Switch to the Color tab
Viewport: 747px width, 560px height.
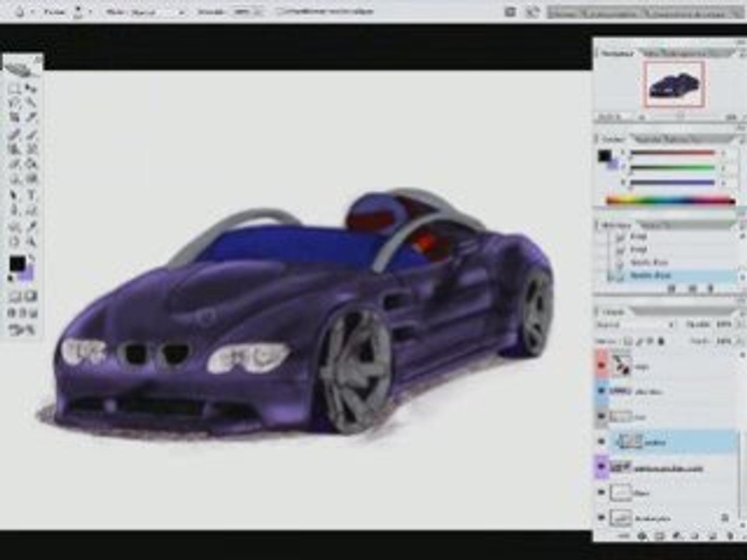(x=614, y=139)
